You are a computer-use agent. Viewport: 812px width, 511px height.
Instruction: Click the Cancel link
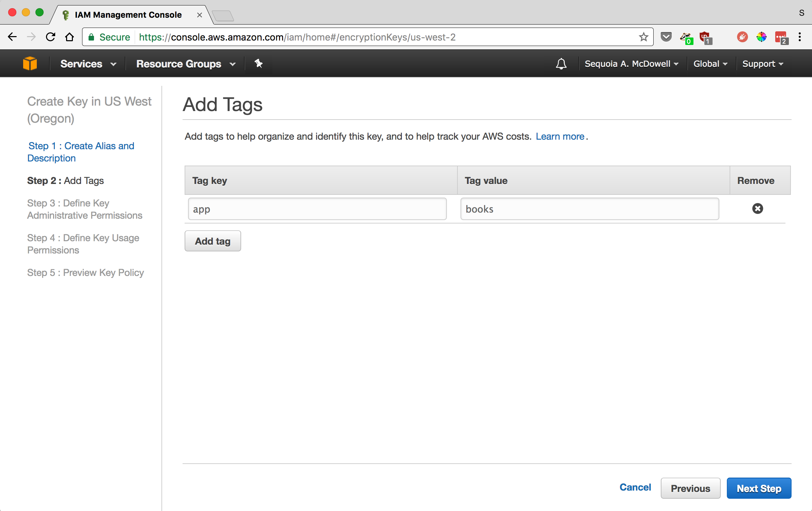click(635, 487)
